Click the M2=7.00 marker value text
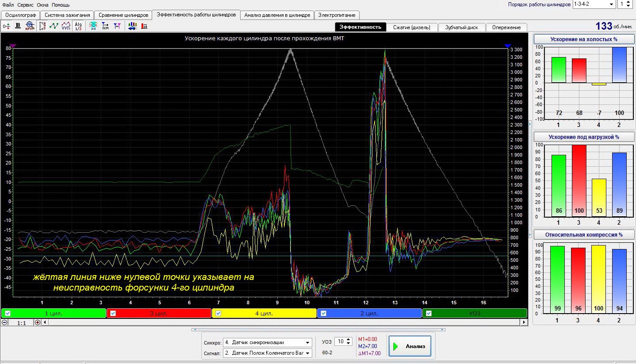The image size is (636, 364). [368, 346]
